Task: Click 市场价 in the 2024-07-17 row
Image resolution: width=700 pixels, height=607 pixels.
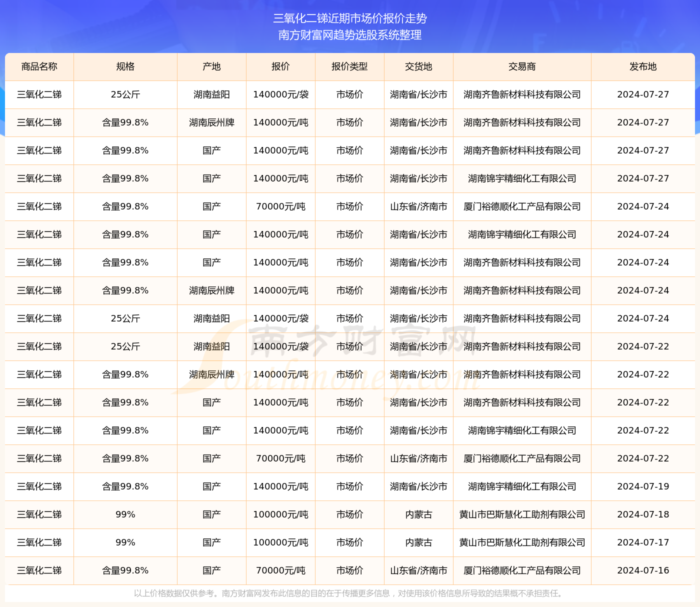Action: (x=349, y=542)
